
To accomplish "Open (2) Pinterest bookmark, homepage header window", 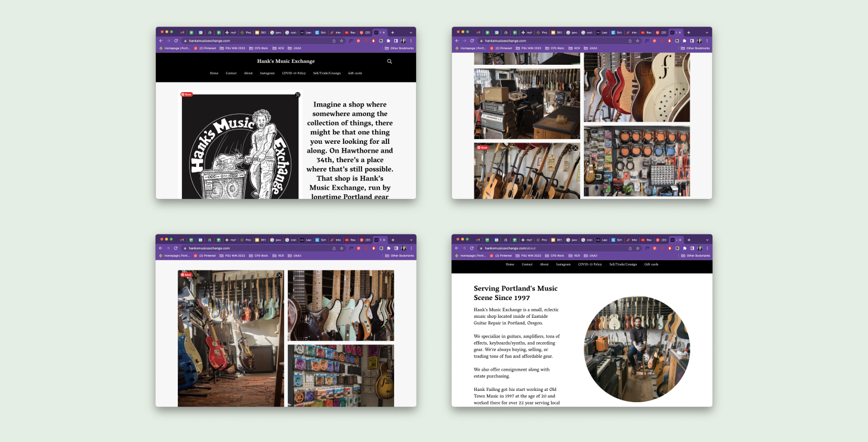I will [205, 48].
